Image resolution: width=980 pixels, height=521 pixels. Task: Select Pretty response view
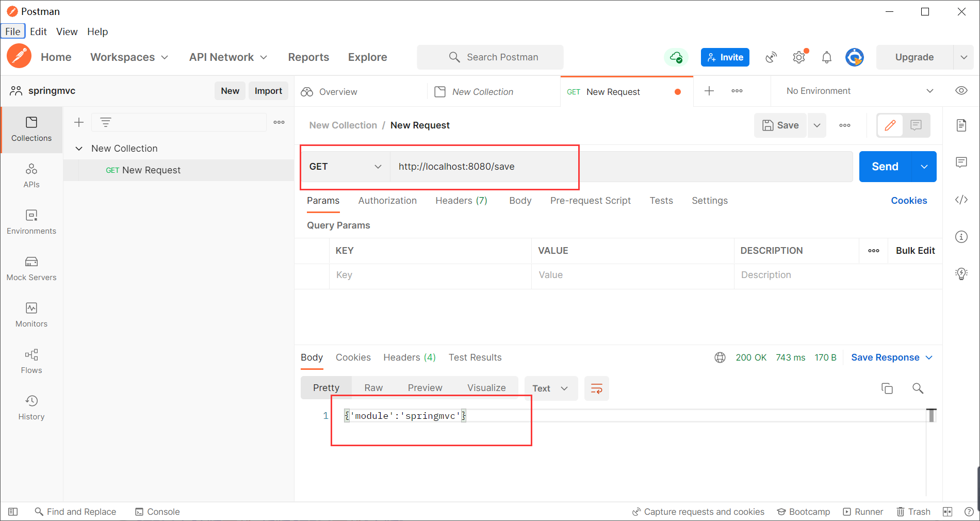[326, 388]
